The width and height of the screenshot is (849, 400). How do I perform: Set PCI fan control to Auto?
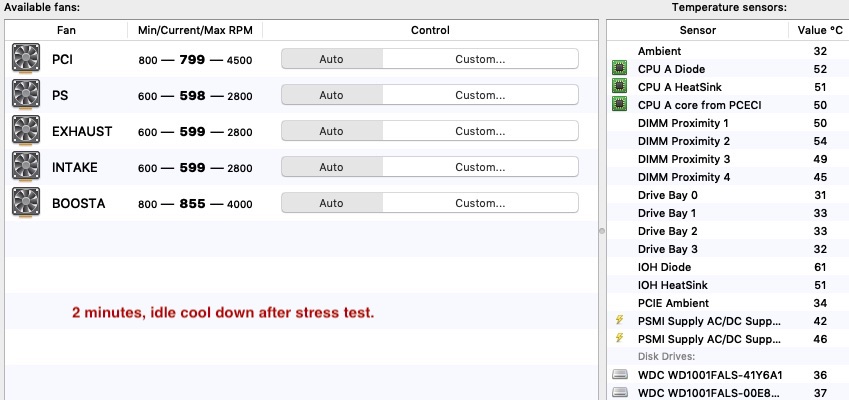[331, 59]
